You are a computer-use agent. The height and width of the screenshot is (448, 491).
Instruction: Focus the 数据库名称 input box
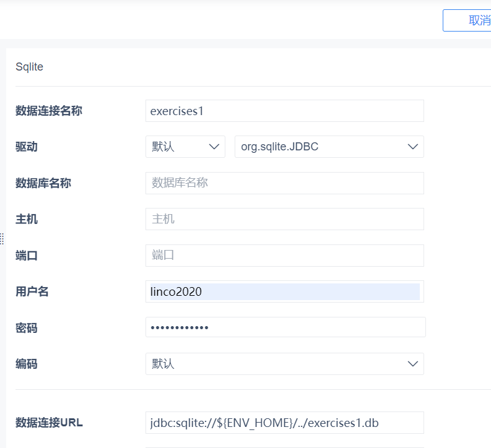pyautogui.click(x=284, y=183)
